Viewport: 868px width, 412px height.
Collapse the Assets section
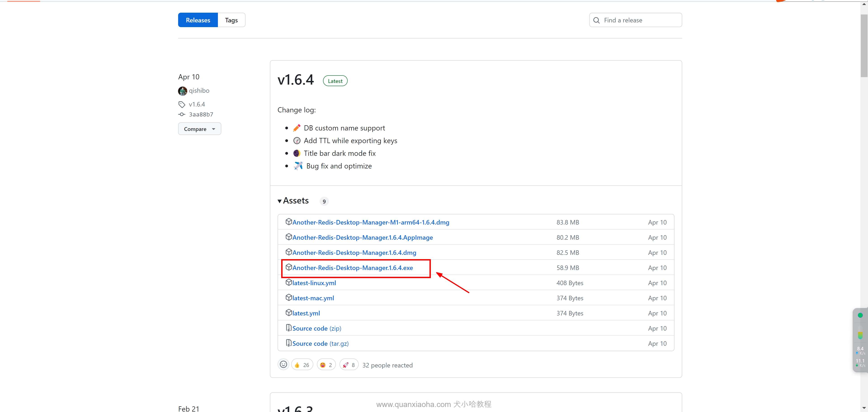click(x=293, y=201)
